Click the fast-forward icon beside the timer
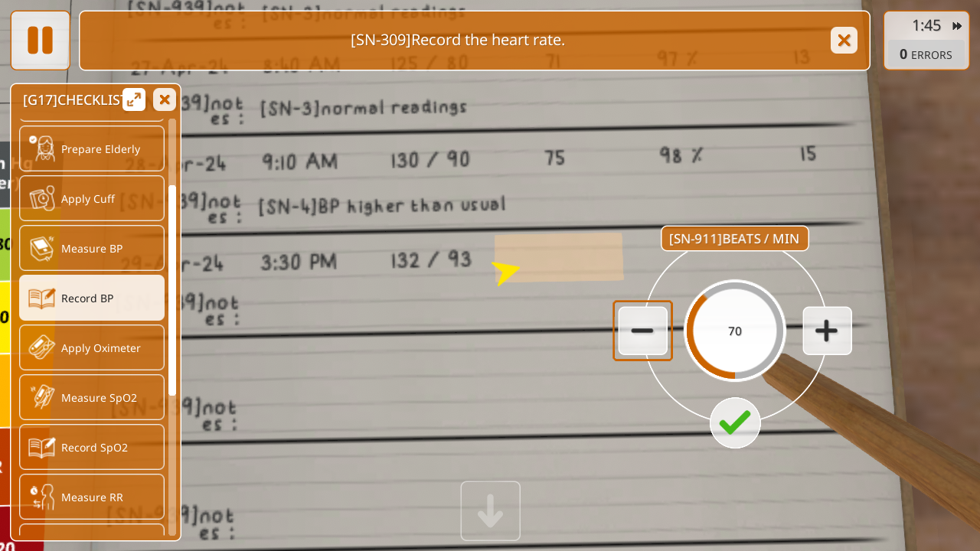Screen dimensions: 980x551 (x=956, y=26)
